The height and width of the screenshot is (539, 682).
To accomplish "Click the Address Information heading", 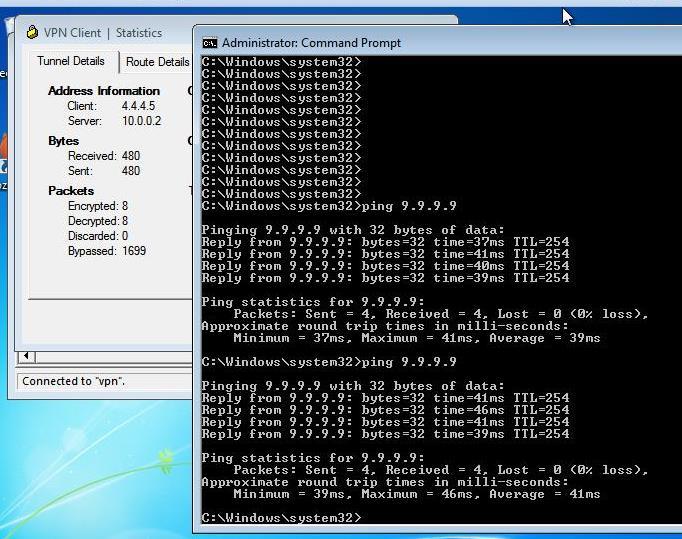I will click(103, 91).
